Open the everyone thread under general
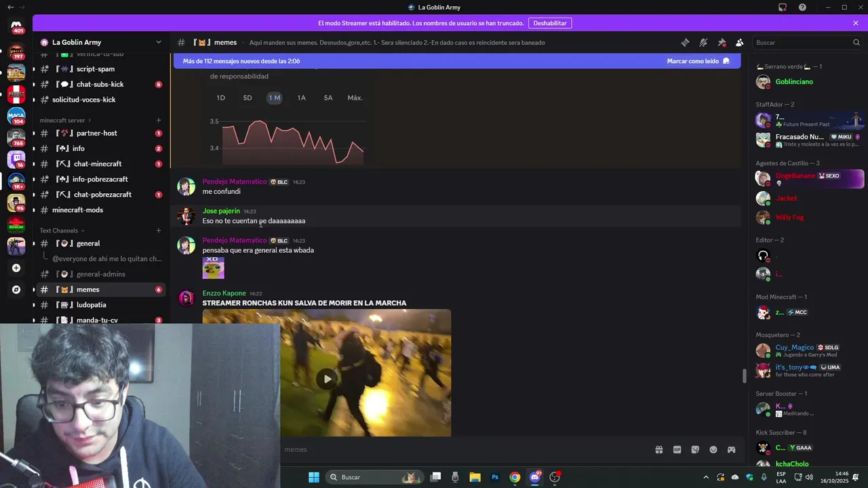868x488 pixels. point(106,259)
